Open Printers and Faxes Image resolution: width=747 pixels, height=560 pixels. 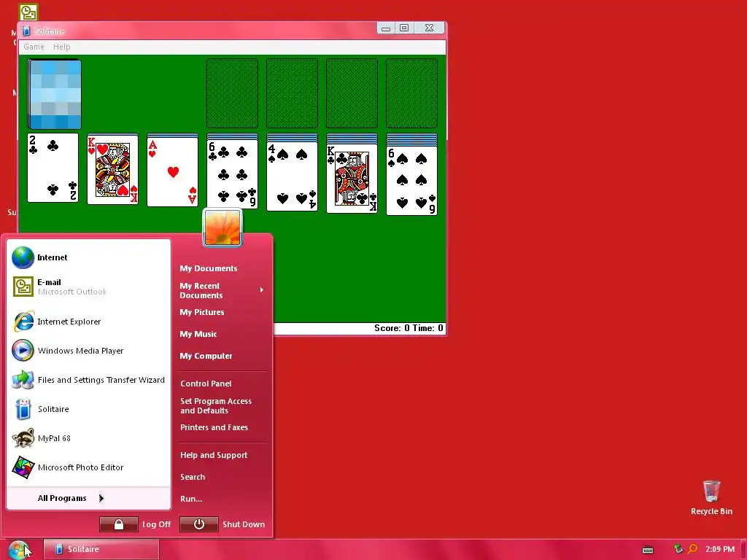coord(214,427)
